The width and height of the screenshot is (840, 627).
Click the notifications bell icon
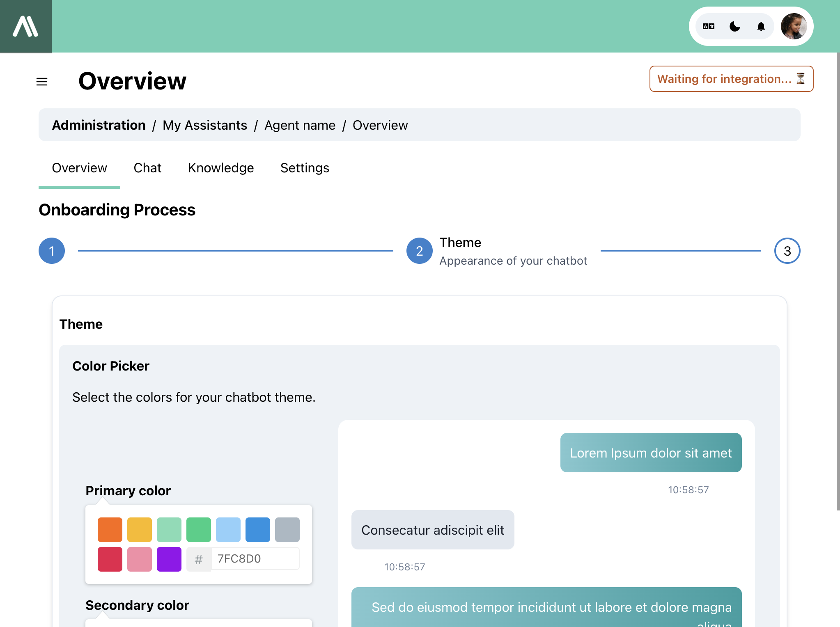pos(761,26)
